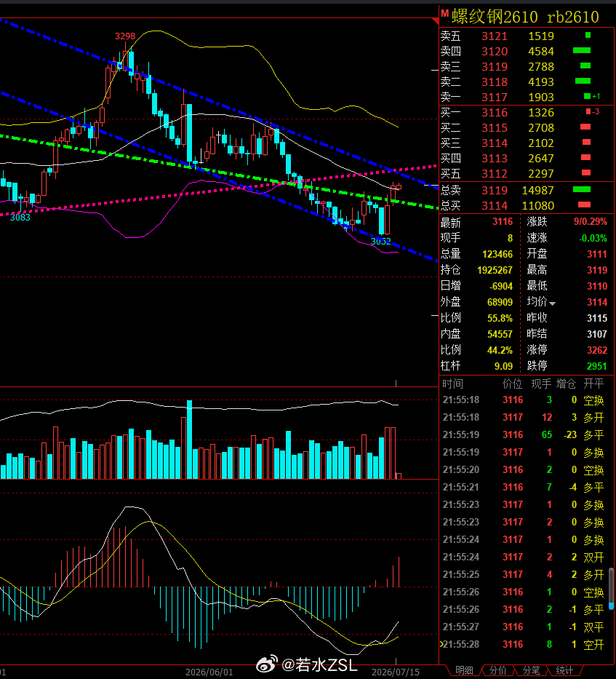Click the 日增 value -6904
616x679 pixels.
click(501, 286)
